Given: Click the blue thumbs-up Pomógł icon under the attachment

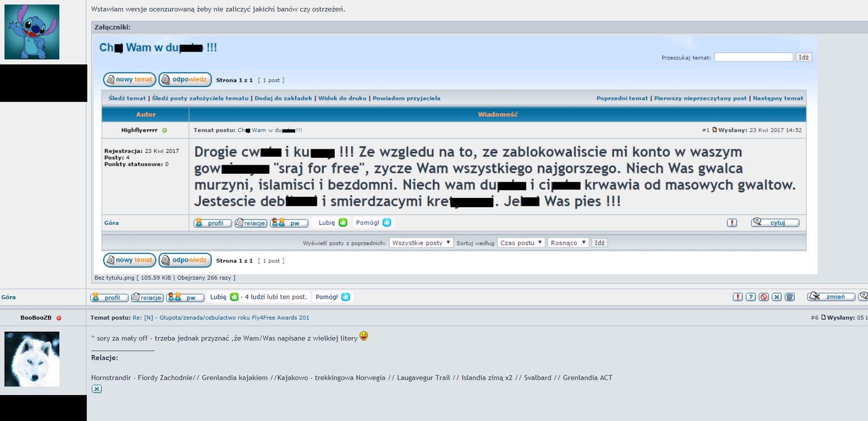Looking at the screenshot, I should coord(346,297).
